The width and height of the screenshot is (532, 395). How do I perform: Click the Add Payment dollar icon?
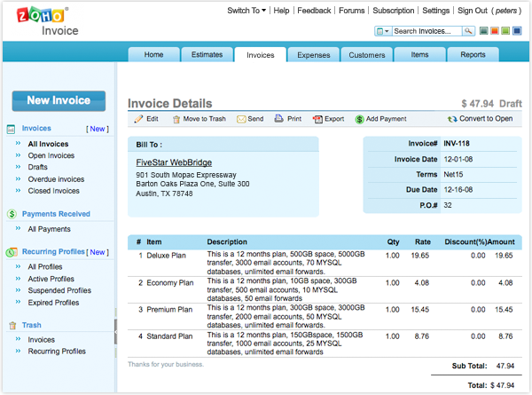click(360, 119)
